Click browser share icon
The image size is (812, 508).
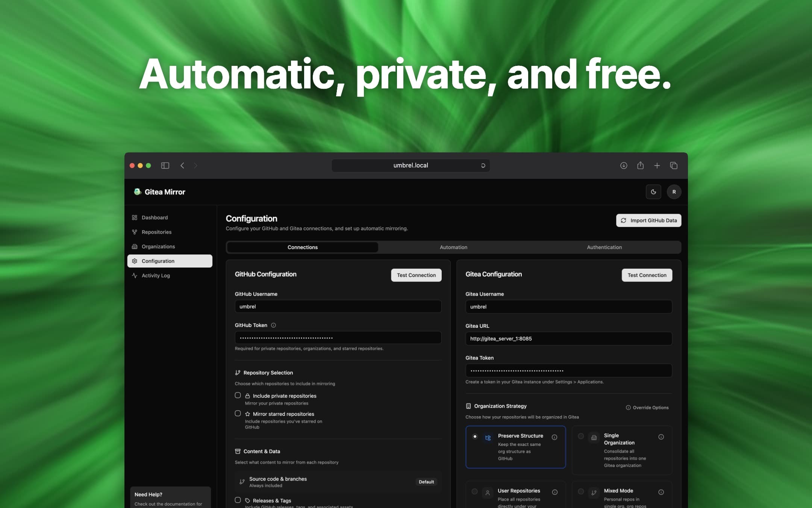(x=640, y=166)
